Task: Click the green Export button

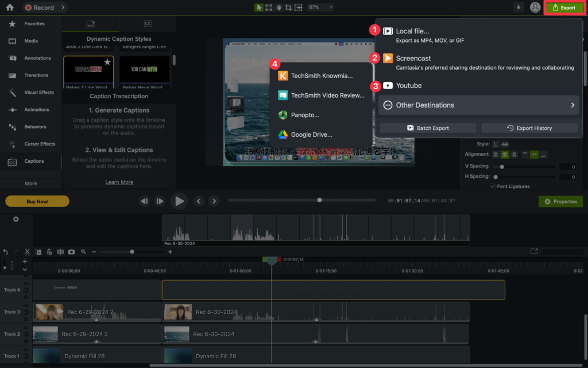Action: tap(564, 7)
